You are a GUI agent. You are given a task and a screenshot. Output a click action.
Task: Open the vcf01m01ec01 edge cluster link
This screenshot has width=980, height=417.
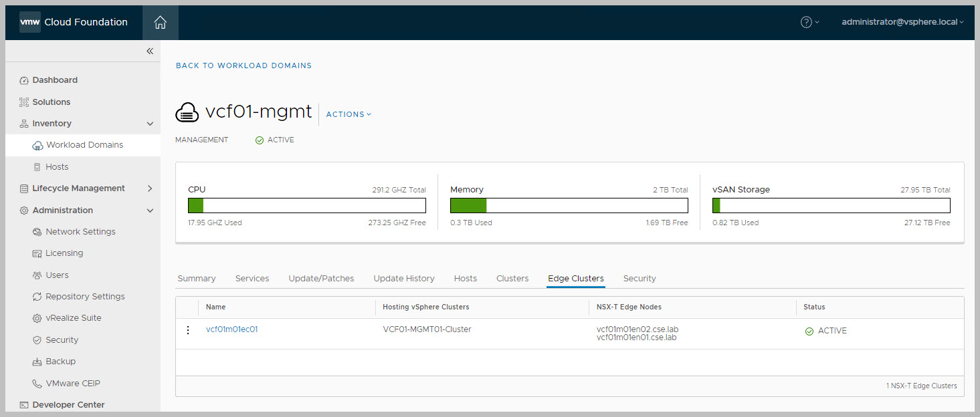[231, 329]
